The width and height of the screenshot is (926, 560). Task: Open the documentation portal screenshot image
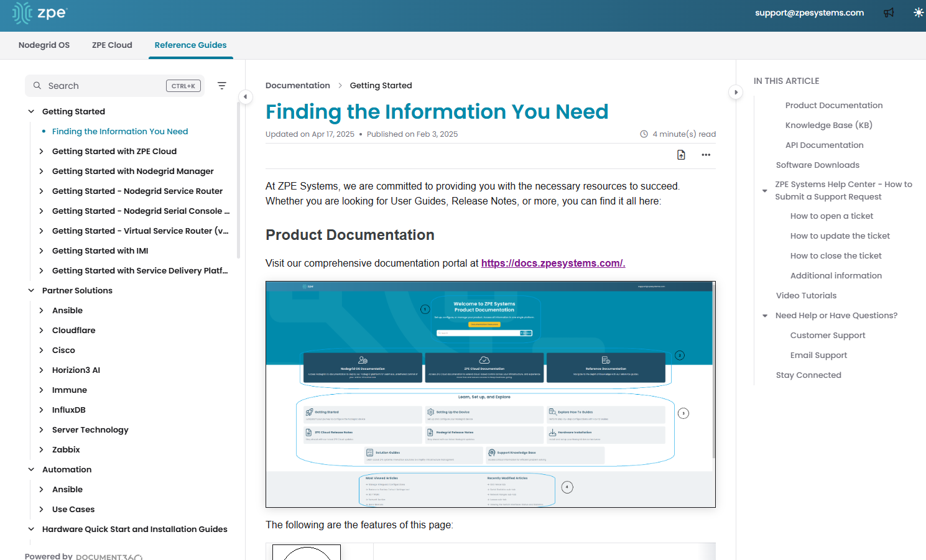point(491,395)
